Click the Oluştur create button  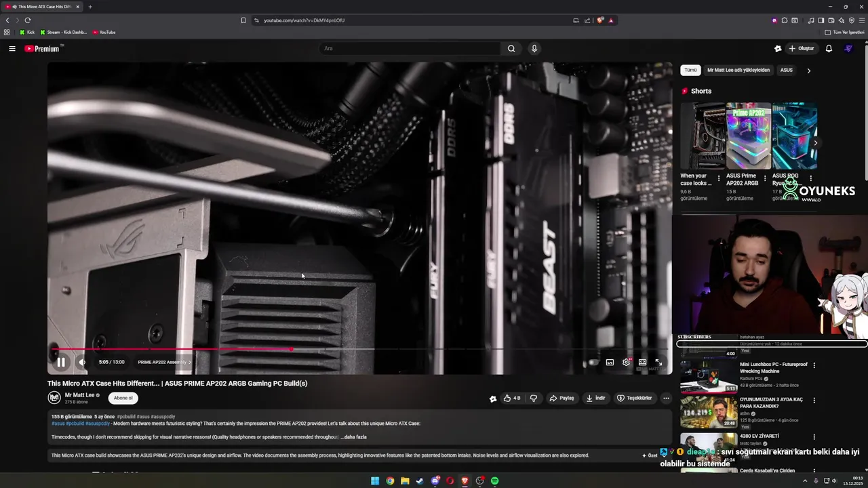tap(801, 48)
